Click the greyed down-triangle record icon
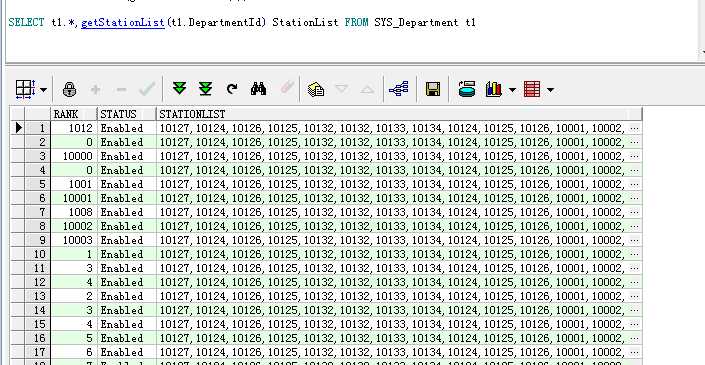The width and height of the screenshot is (705, 365). point(342,88)
